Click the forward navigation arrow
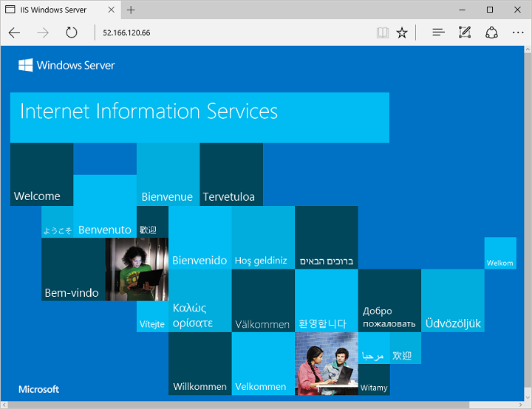 [43, 33]
